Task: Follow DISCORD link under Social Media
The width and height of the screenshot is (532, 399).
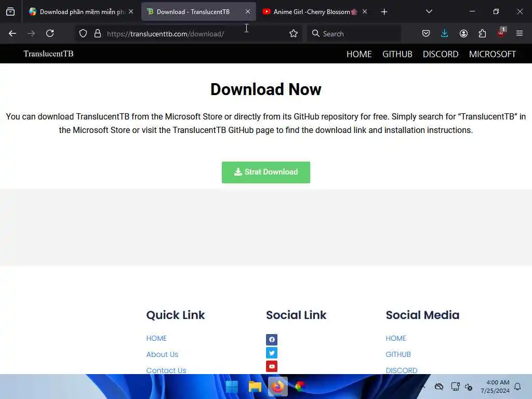Action: [x=402, y=370]
